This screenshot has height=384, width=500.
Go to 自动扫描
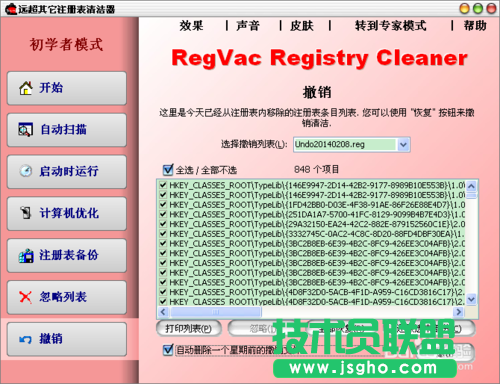tap(67, 130)
